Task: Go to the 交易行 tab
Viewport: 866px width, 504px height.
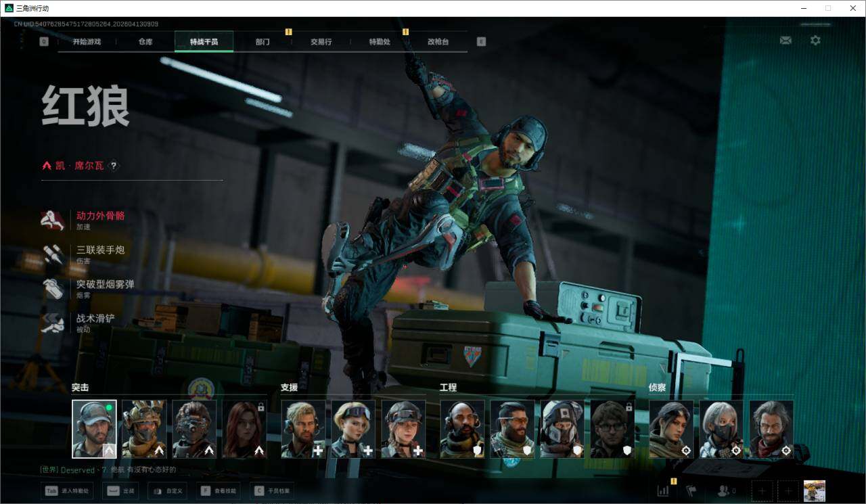Action: point(321,41)
